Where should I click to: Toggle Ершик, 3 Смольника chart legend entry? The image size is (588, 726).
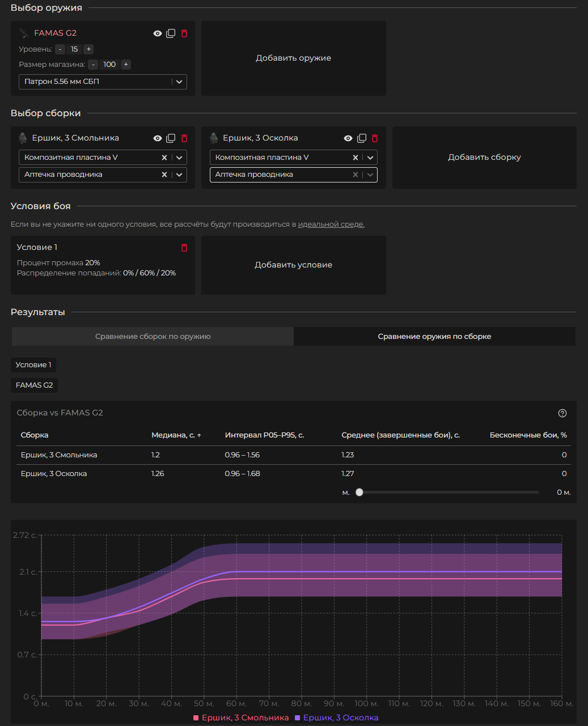241,717
